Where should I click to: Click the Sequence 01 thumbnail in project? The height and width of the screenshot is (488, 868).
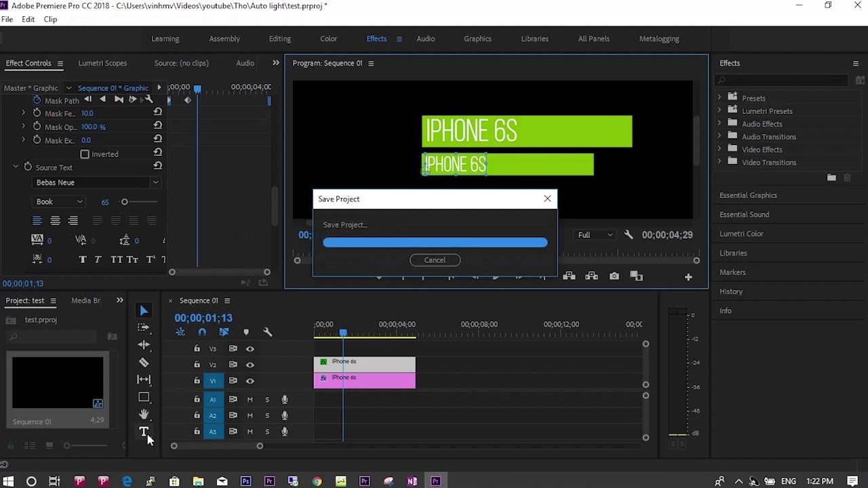(58, 382)
